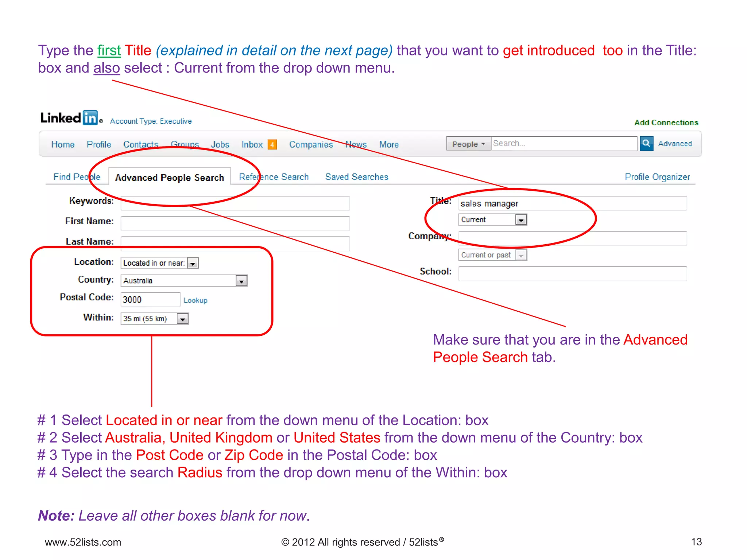
Task: Open the People search type dropdown
Action: click(x=468, y=144)
